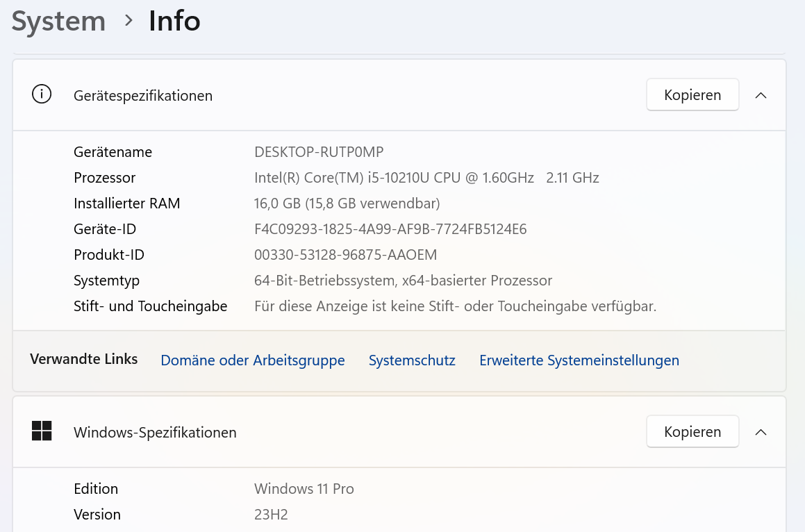
Task: Select Produkt-ID value 00330-53128-96875-AAOEM
Action: [x=345, y=255]
